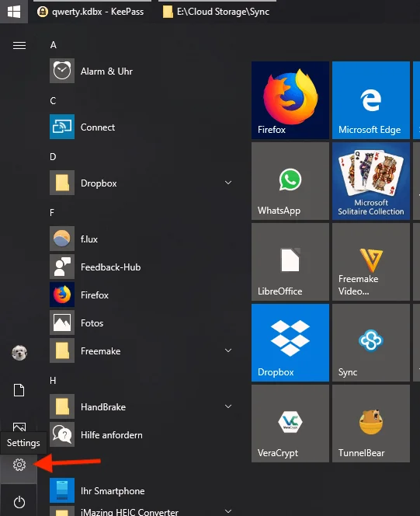Open Hilfe anfordern app
The width and height of the screenshot is (420, 516).
(141, 434)
